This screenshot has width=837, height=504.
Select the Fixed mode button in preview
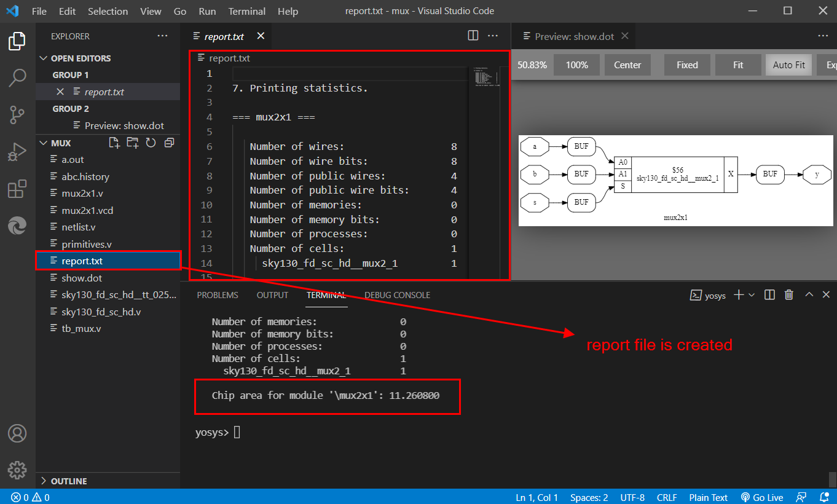[687, 65]
